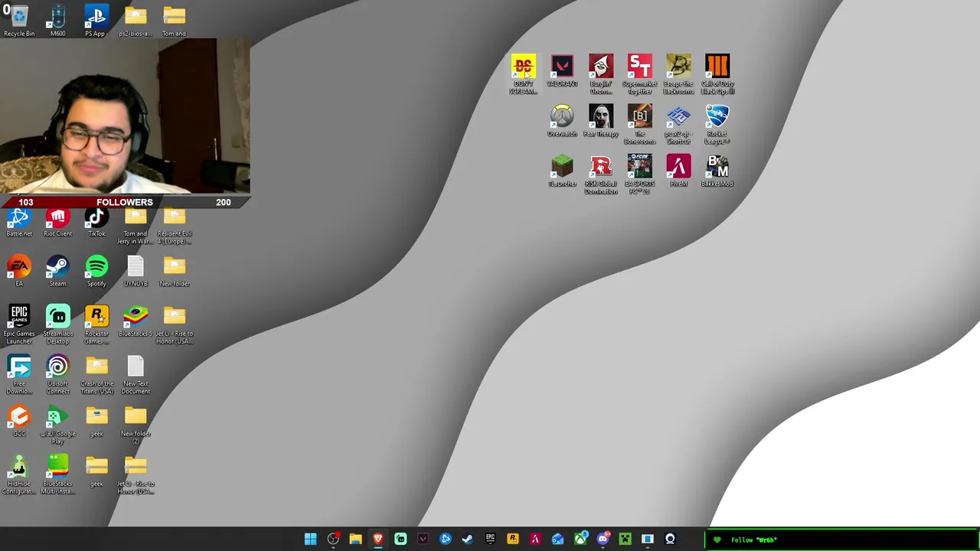Open the Windows Start menu
The width and height of the screenshot is (980, 551).
[x=310, y=540]
